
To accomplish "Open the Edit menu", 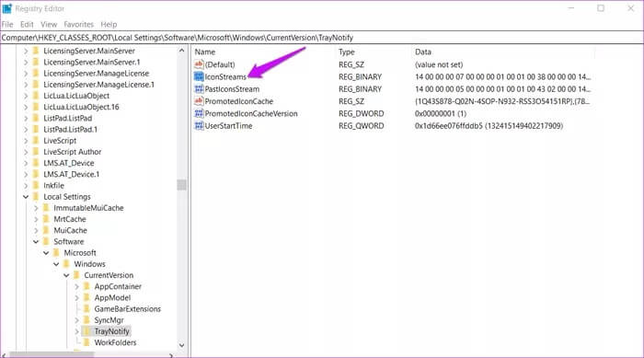I will tap(27, 24).
